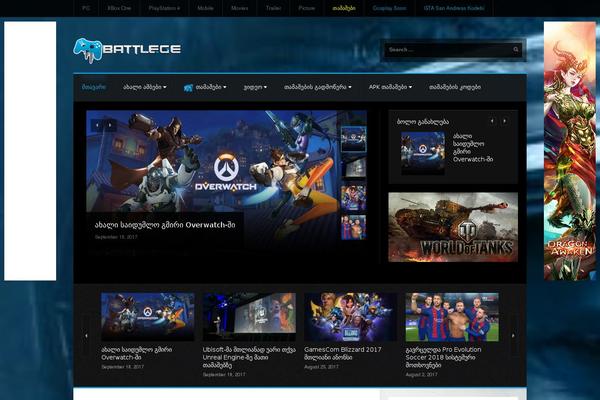Image resolution: width=600 pixels, height=400 pixels.
Task: Click the August 25, 2017 date text
Action: 321,367
